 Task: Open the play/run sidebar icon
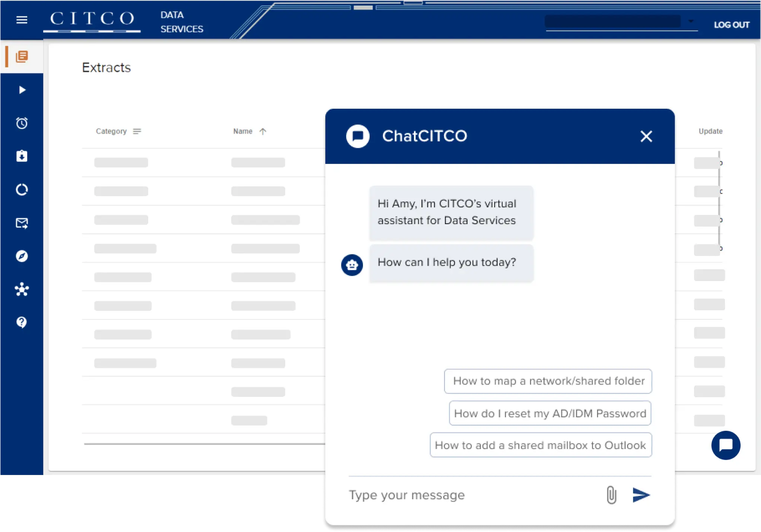click(x=22, y=90)
